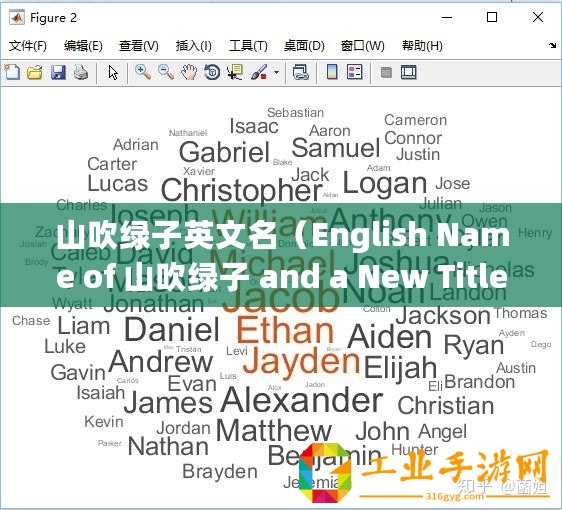The image size is (562, 510).
Task: Click the word "Matthew" in the word cloud
Action: (x=274, y=430)
